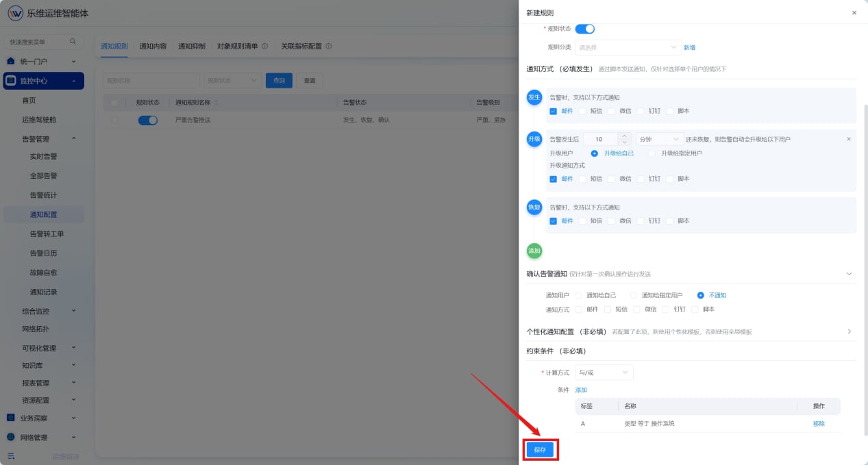Click the 查询 button

[279, 81]
